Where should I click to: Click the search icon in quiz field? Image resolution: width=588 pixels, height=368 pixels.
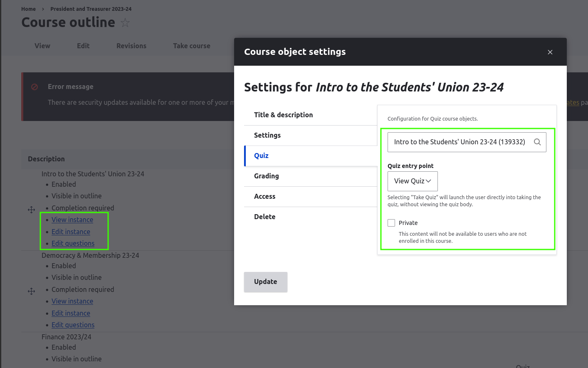(537, 142)
